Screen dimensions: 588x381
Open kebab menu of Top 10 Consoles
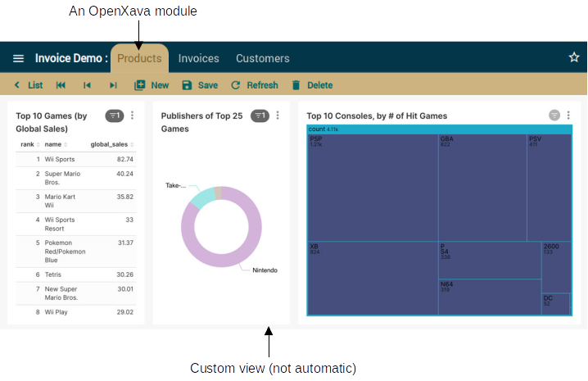point(568,116)
